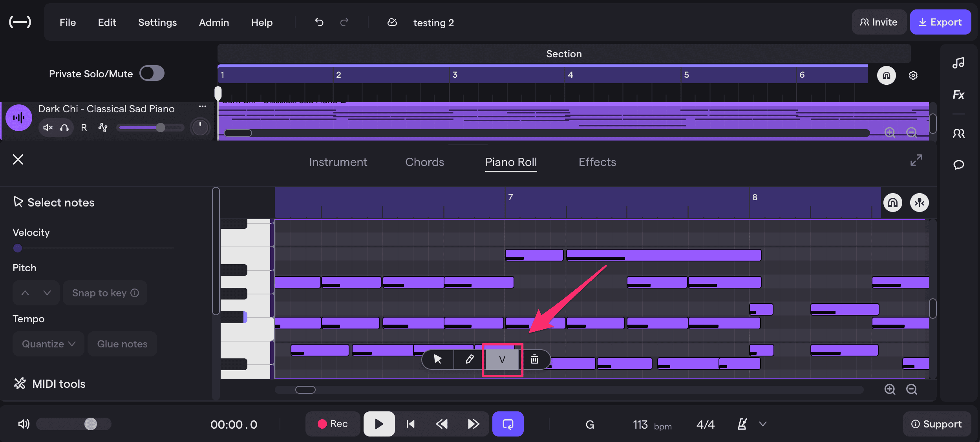Open timeline settings gear icon
Image resolution: width=980 pixels, height=442 pixels.
coord(913,75)
